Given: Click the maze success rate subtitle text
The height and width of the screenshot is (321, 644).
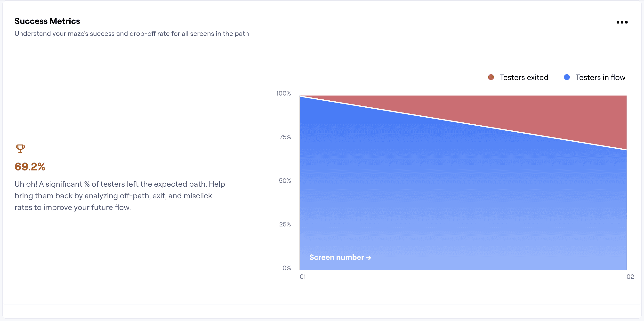Looking at the screenshot, I should tap(132, 34).
